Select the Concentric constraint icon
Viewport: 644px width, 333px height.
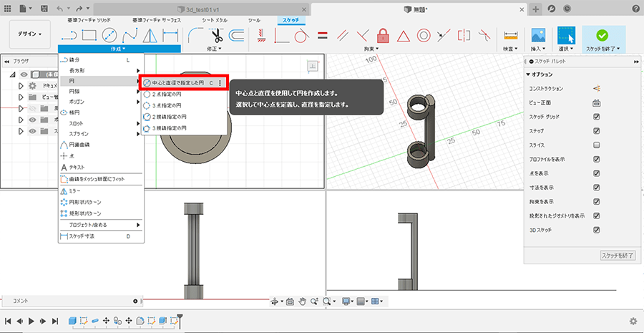[424, 34]
